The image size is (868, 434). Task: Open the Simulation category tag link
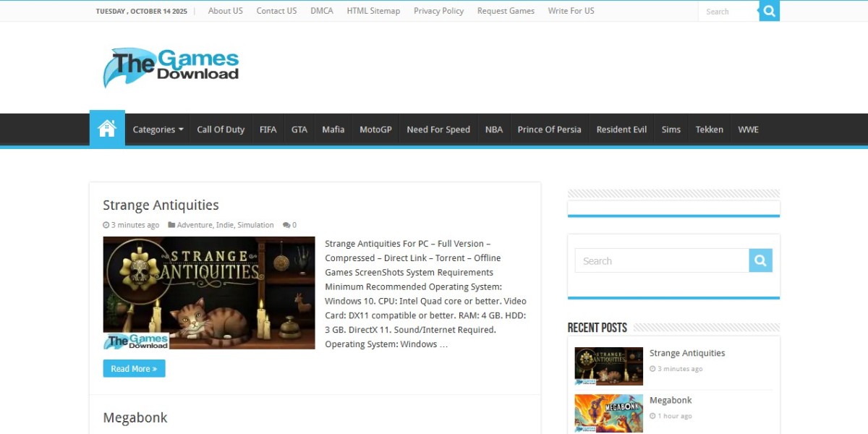(x=255, y=225)
